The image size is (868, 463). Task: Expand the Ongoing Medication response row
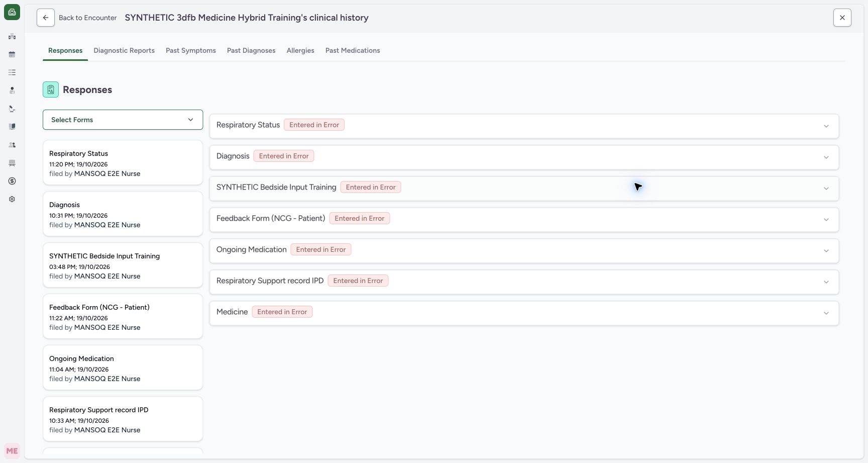click(x=524, y=250)
